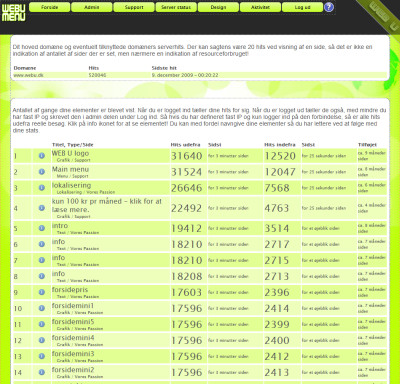This screenshot has width=400, height=384.
Task: Click info icon for forsidepris row
Action: (x=42, y=292)
